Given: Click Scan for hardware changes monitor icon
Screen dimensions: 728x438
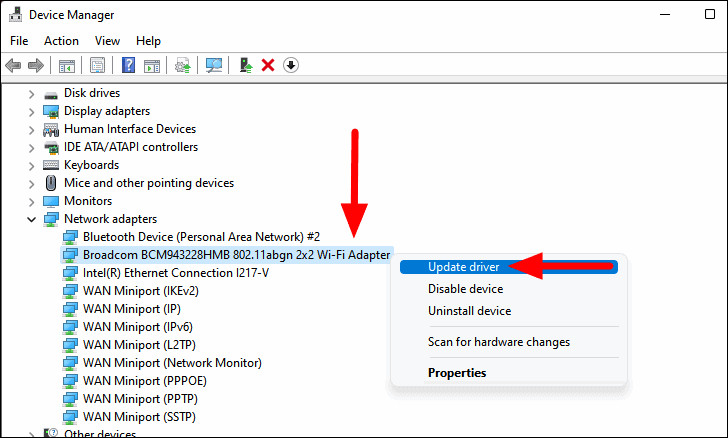Looking at the screenshot, I should click(x=214, y=65).
